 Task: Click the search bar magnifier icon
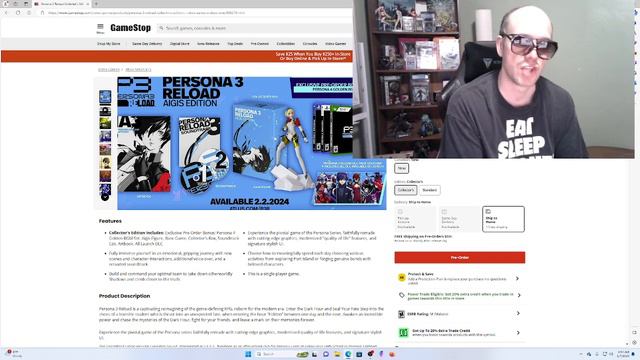click(x=161, y=28)
